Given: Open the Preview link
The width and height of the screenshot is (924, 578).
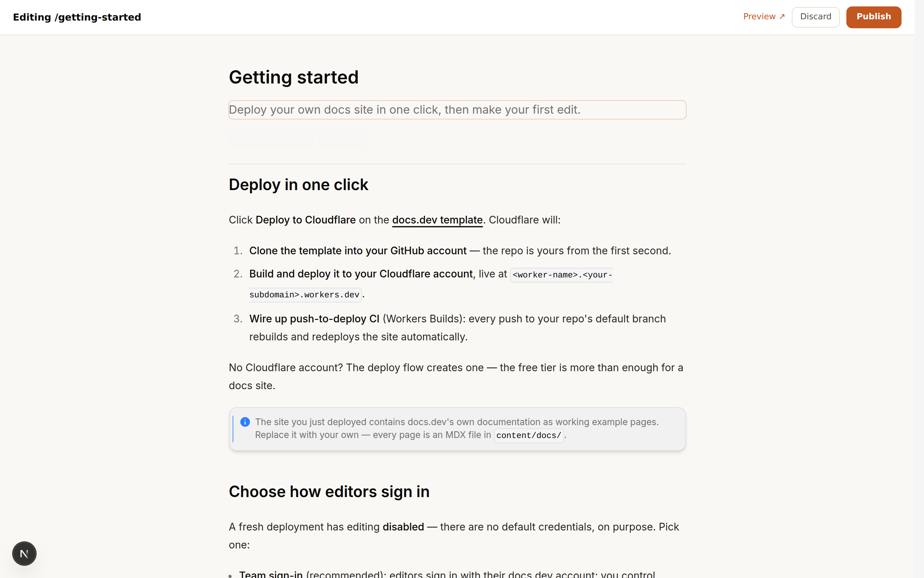Looking at the screenshot, I should [764, 16].
